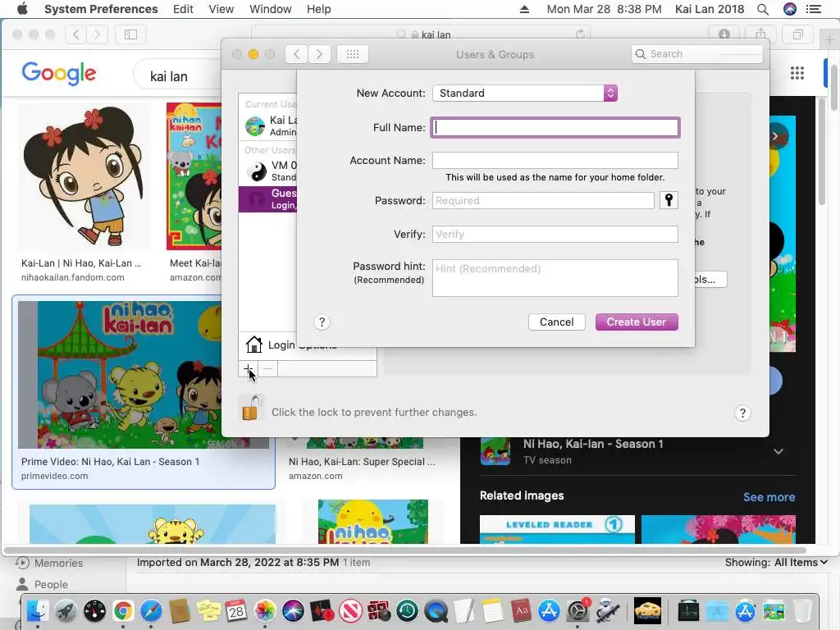Open Showing All Items dropdown
Viewport: 840px width, 630px height.
point(776,563)
